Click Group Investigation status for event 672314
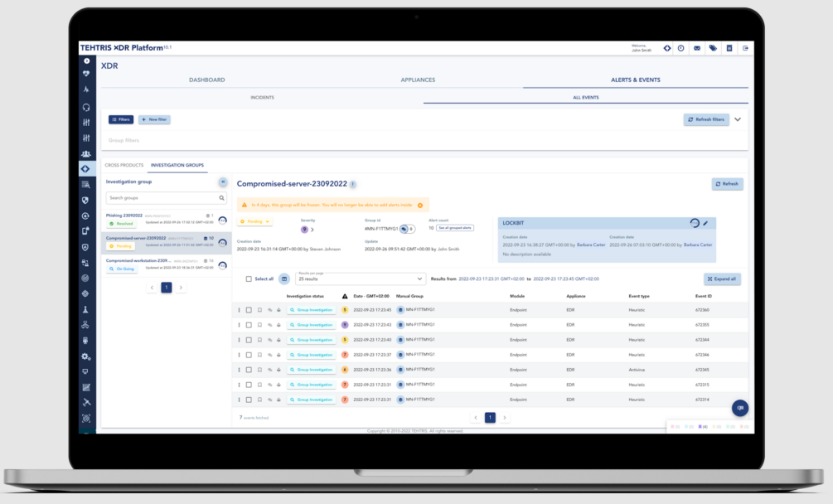This screenshot has height=504, width=833. 312,400
